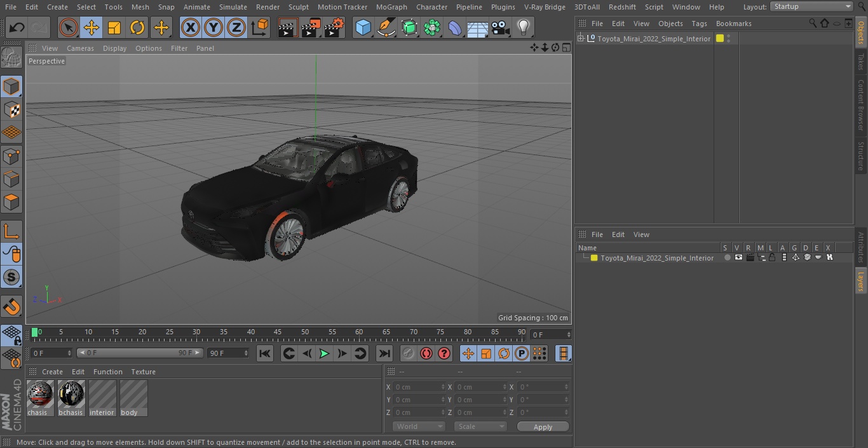Activate the Rotate tool

[x=137, y=27]
